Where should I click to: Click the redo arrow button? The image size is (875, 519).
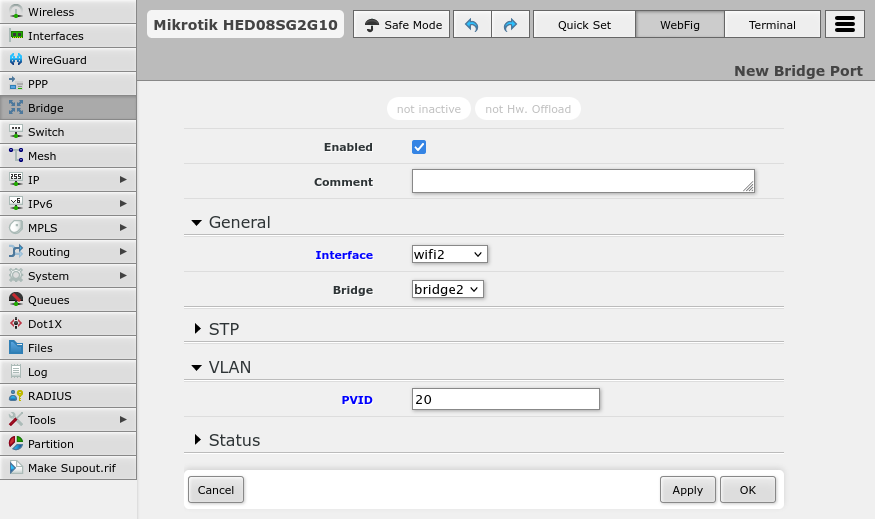click(510, 25)
